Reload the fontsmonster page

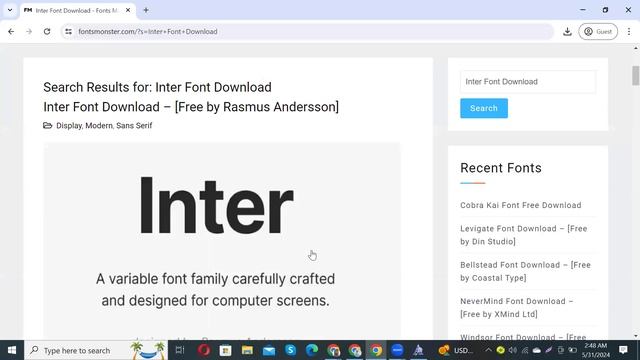(47, 31)
